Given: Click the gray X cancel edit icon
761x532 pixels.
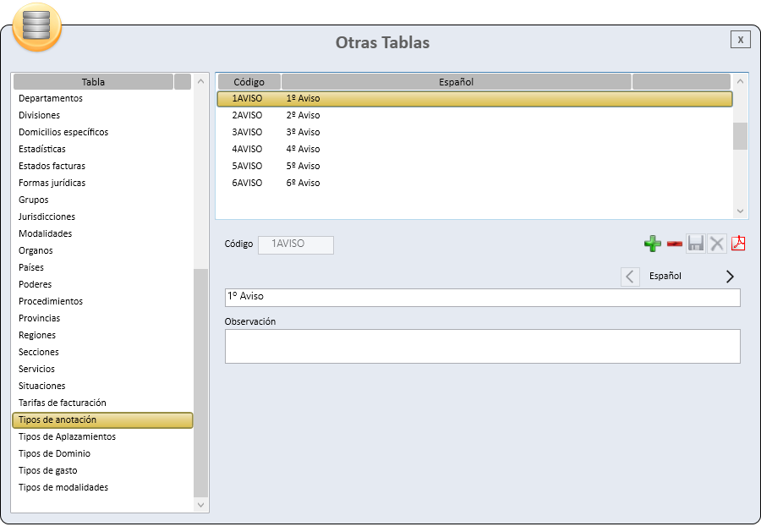Looking at the screenshot, I should point(717,244).
